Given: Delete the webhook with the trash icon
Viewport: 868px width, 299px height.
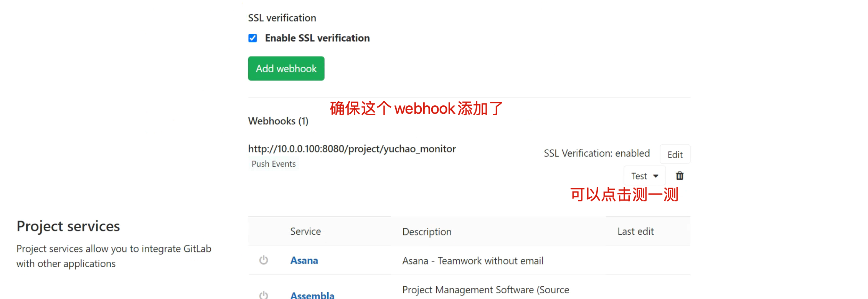Looking at the screenshot, I should click(x=680, y=176).
